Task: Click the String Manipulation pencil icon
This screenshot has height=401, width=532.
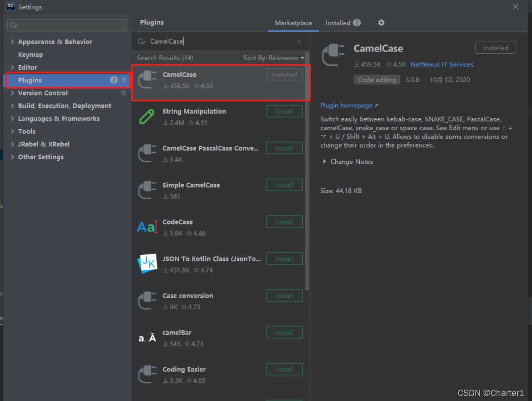Action: pos(147,117)
